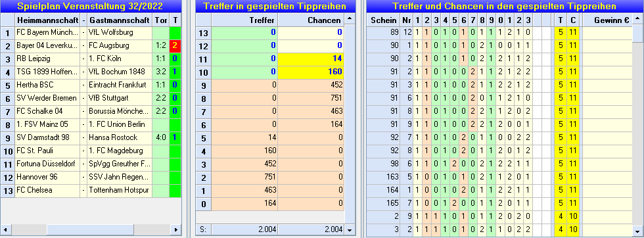Select Tor result cell for SV Darmstadt 98

coord(160,137)
